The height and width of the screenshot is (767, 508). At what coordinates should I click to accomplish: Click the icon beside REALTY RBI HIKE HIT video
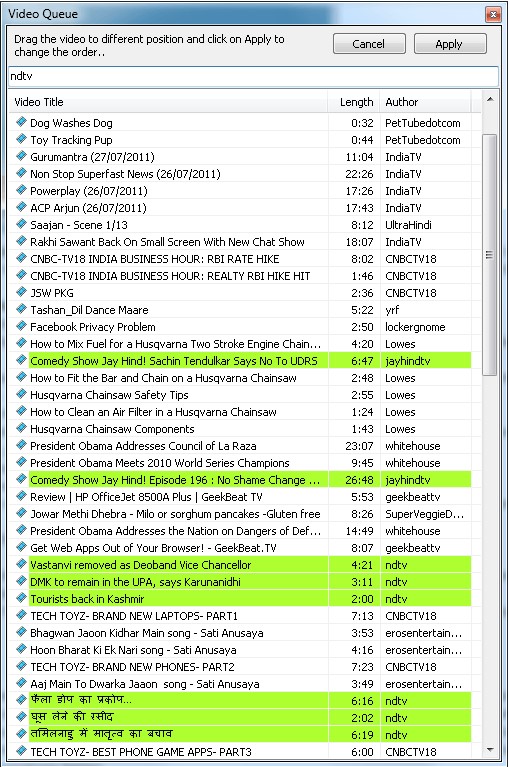pyautogui.click(x=21, y=275)
